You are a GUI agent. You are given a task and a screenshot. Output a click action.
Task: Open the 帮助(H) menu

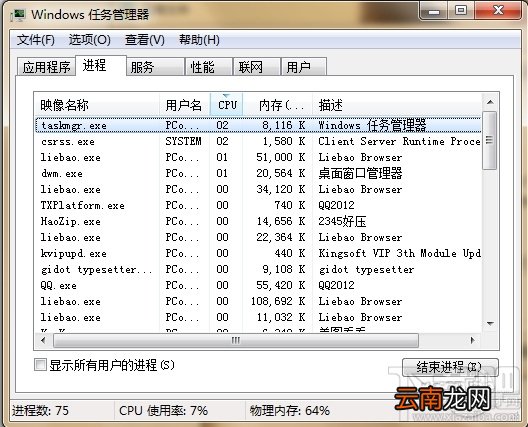point(199,40)
